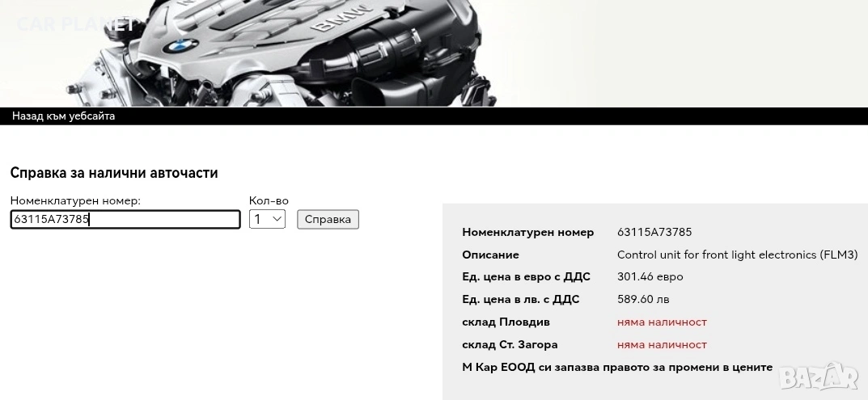Viewport: 868px width, 400px height.
Task: Click the Bazar watermark logo
Action: coord(818,376)
